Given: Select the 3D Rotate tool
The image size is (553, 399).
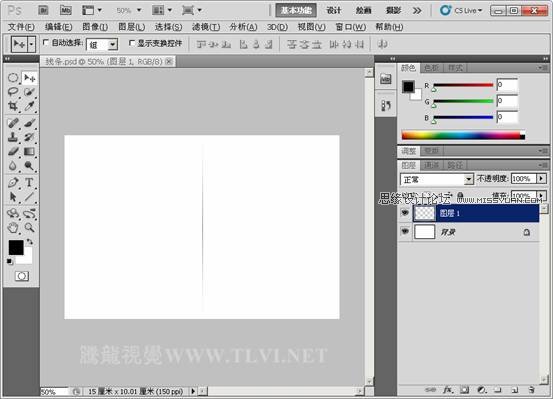Looking at the screenshot, I should coord(13,213).
